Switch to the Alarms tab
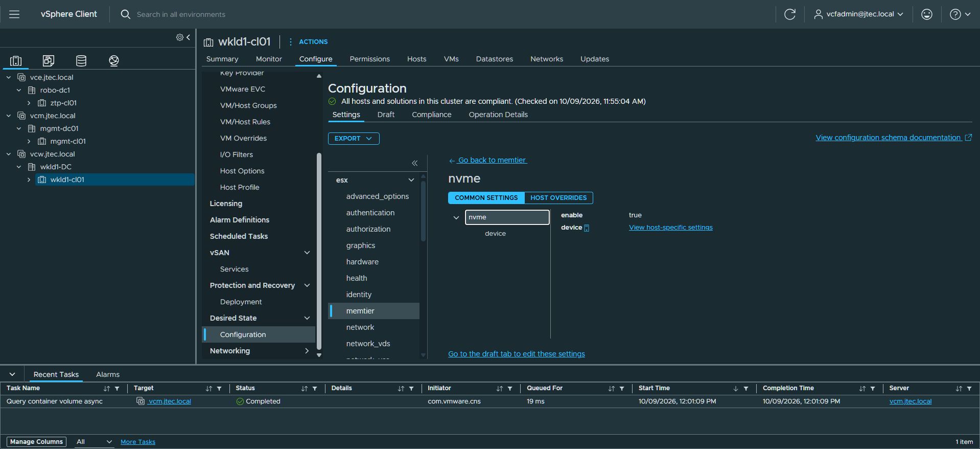 click(108, 374)
